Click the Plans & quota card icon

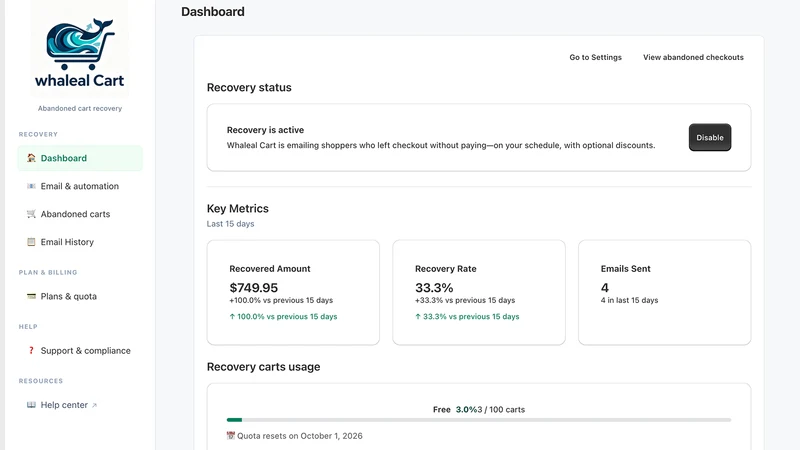click(31, 296)
